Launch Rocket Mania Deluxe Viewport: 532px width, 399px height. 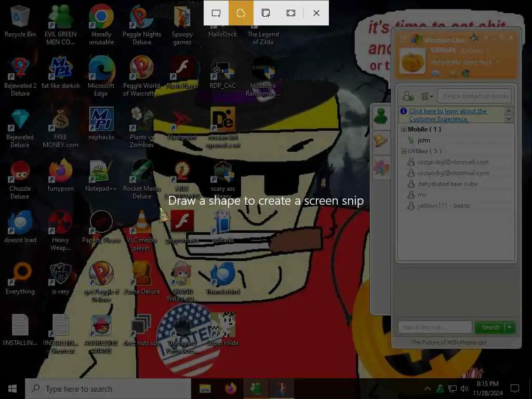(142, 180)
